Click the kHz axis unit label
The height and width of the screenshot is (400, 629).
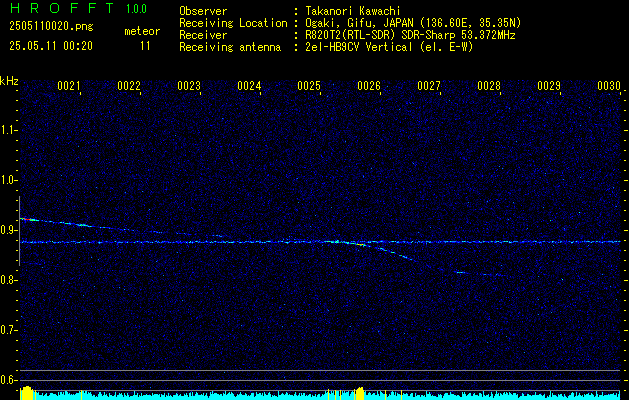(x=9, y=81)
